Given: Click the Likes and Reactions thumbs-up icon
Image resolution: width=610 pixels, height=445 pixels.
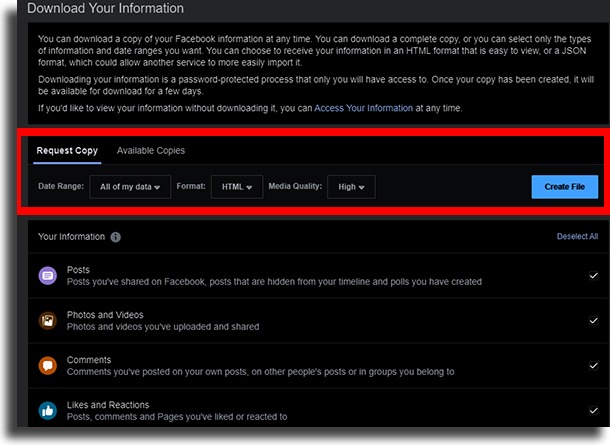Looking at the screenshot, I should (x=47, y=411).
